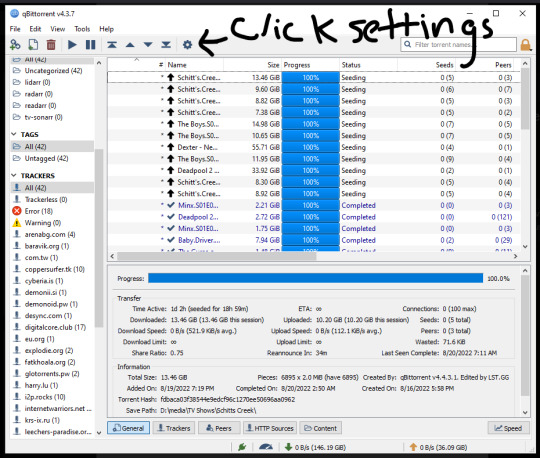Switch to the HTTP Sources tab
This screenshot has height=458, width=540.
coord(270,428)
